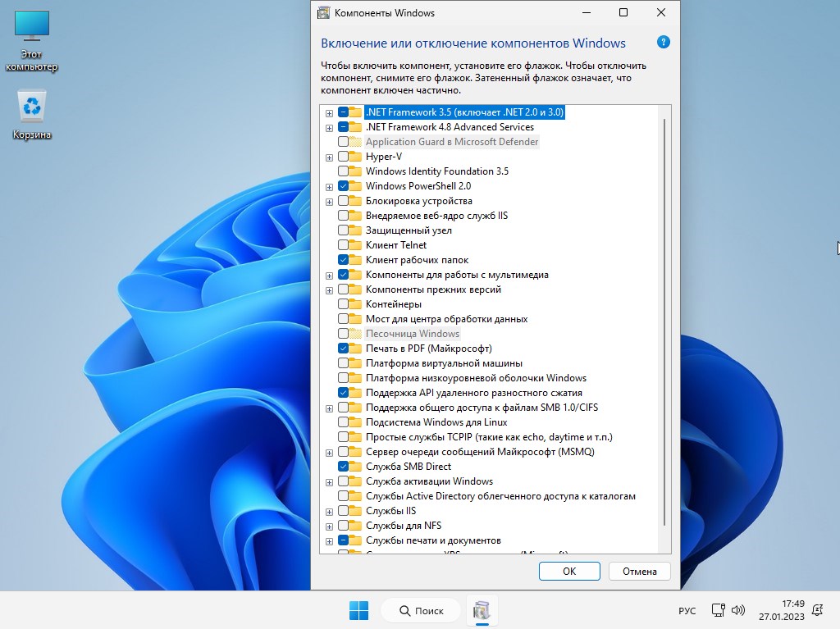Toggle .NET Framework 3.5 checkbox
The width and height of the screenshot is (840, 629).
(343, 112)
